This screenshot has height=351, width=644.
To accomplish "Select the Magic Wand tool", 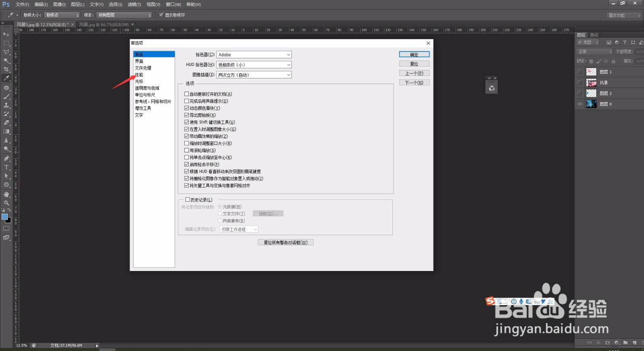I will 6,61.
